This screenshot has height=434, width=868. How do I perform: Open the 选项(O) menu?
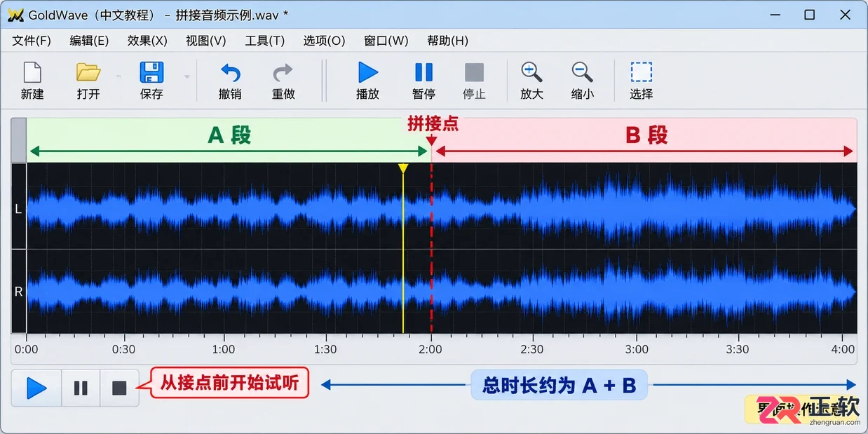(324, 41)
